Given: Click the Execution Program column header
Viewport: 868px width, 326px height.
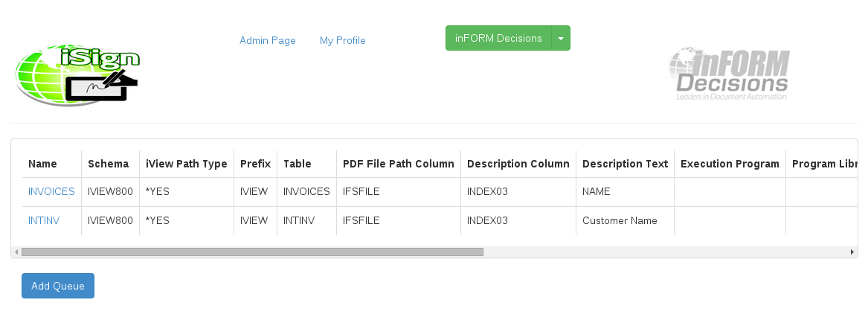Looking at the screenshot, I should (729, 164).
